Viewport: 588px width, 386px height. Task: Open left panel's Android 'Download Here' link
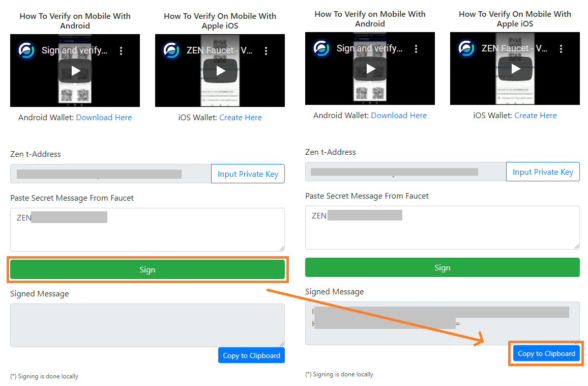(104, 118)
